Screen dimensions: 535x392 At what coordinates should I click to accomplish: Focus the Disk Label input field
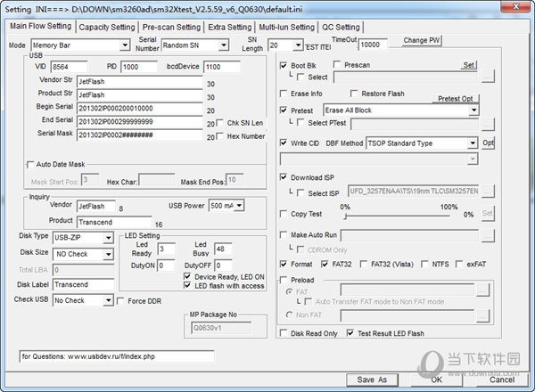coord(83,284)
